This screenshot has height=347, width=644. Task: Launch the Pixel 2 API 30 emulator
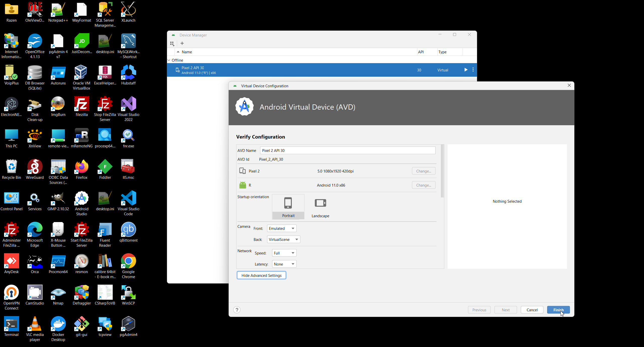(466, 70)
